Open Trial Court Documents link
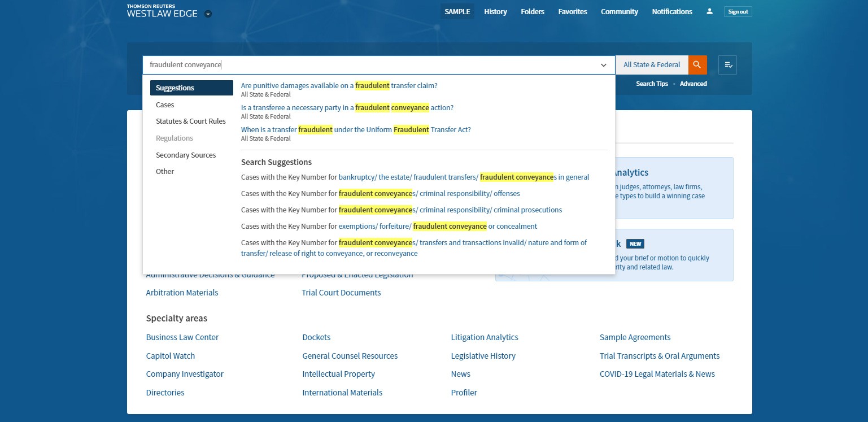Screen dimensions: 868x422 coord(341,293)
